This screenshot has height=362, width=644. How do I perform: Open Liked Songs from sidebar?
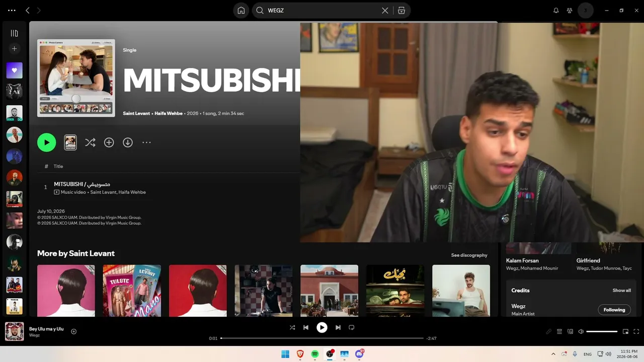pos(14,70)
